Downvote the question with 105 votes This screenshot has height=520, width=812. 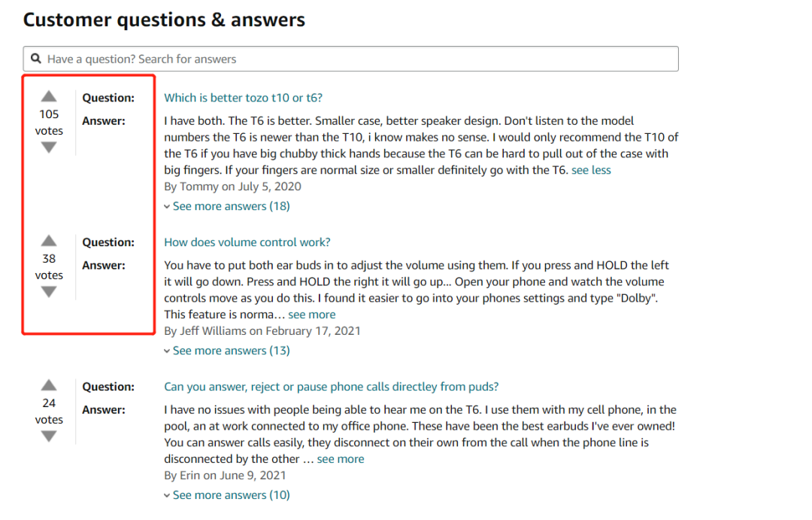[49, 147]
